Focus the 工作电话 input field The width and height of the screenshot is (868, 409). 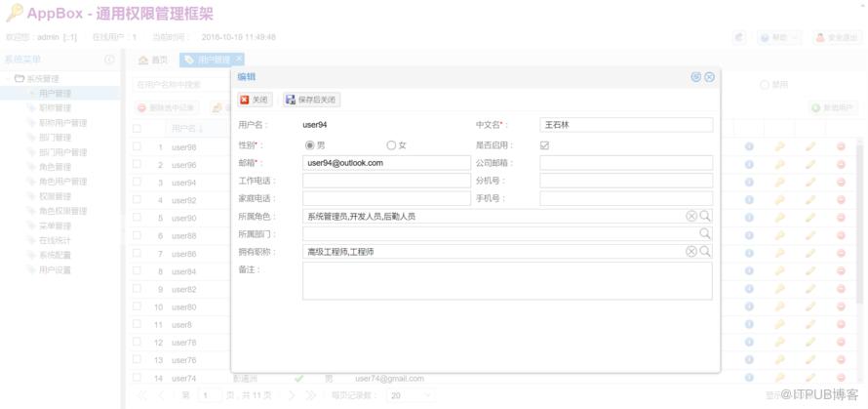pyautogui.click(x=386, y=181)
